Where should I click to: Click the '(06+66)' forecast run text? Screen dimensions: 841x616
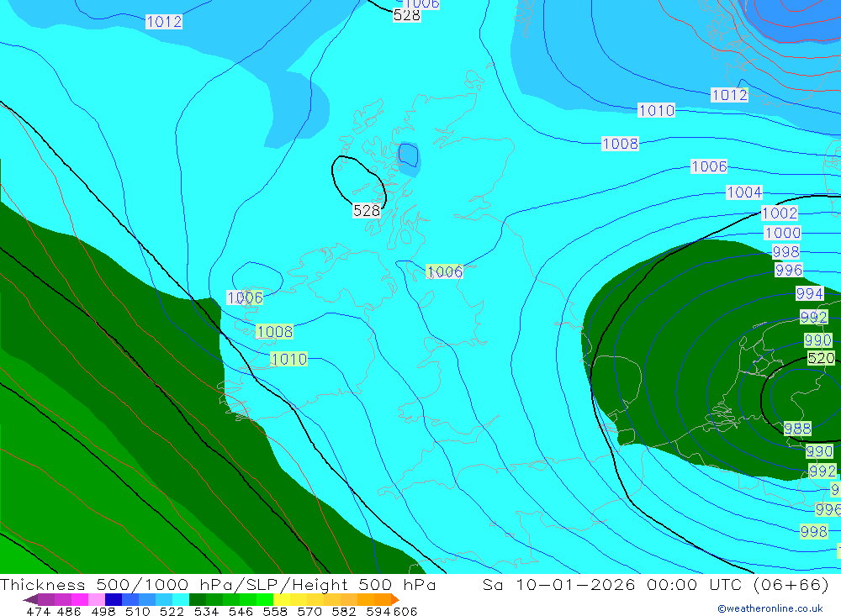coord(791,584)
